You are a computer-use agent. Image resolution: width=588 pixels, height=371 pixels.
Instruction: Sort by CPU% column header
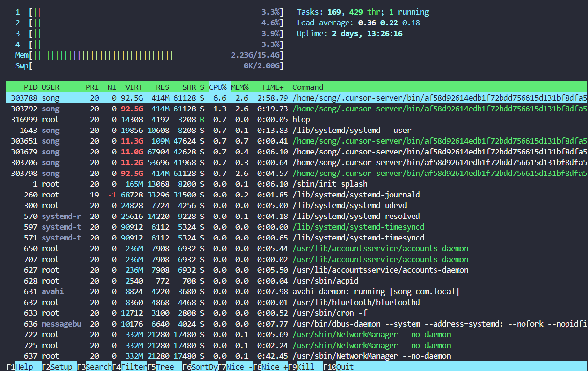[x=218, y=87]
